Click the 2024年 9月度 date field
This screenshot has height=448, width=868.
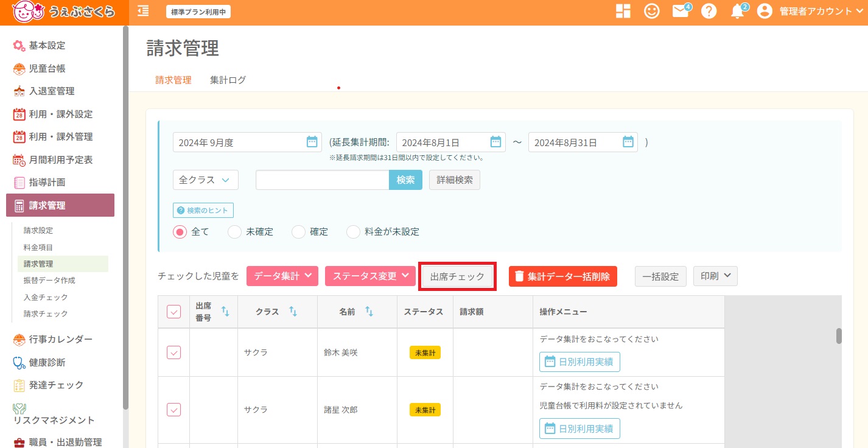pos(247,142)
